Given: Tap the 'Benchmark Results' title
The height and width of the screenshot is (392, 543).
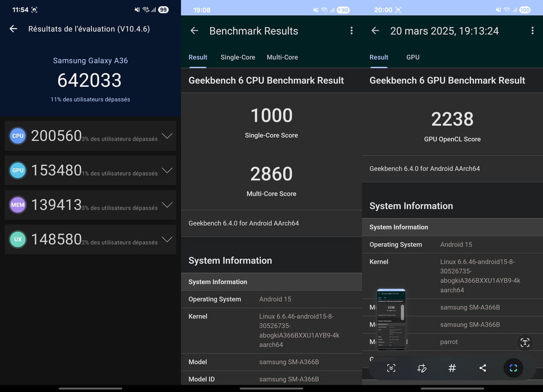Looking at the screenshot, I should [x=254, y=31].
